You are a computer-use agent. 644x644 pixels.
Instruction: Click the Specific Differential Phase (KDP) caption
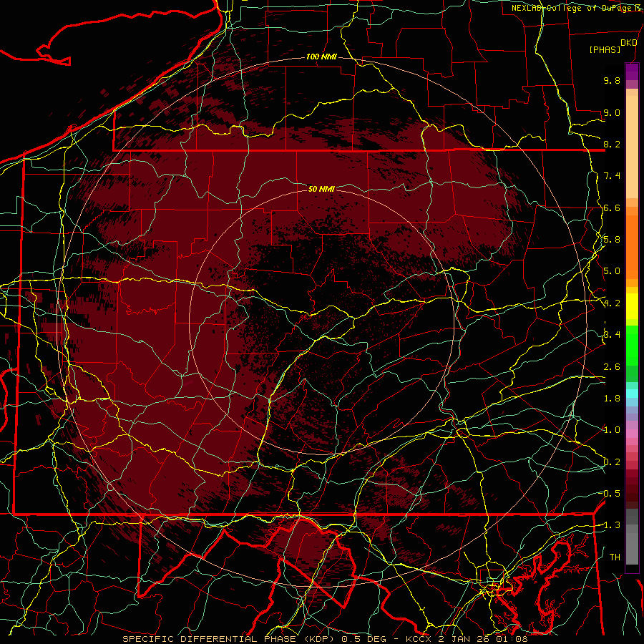(x=228, y=639)
